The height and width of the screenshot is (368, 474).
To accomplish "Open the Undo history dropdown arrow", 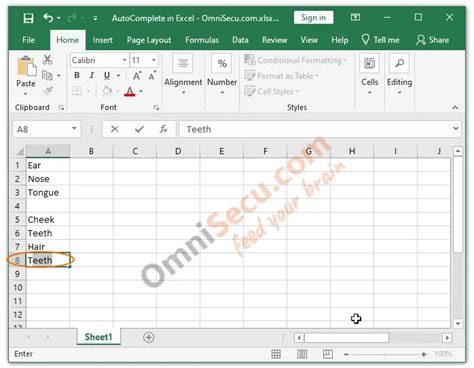I will (59, 18).
